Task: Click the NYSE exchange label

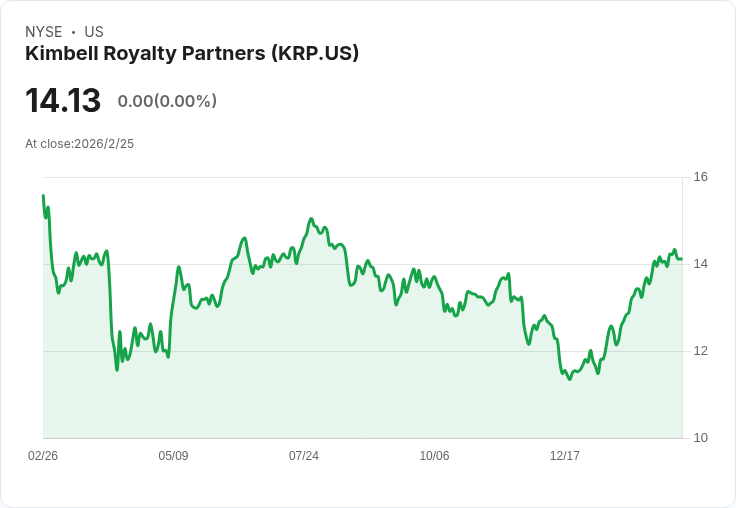Action: (x=44, y=32)
